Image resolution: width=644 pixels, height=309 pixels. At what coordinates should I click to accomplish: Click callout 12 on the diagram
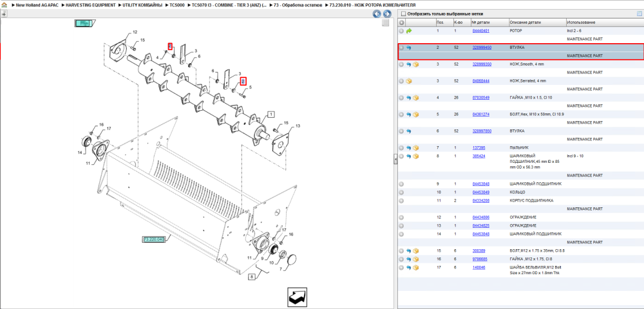135,32
